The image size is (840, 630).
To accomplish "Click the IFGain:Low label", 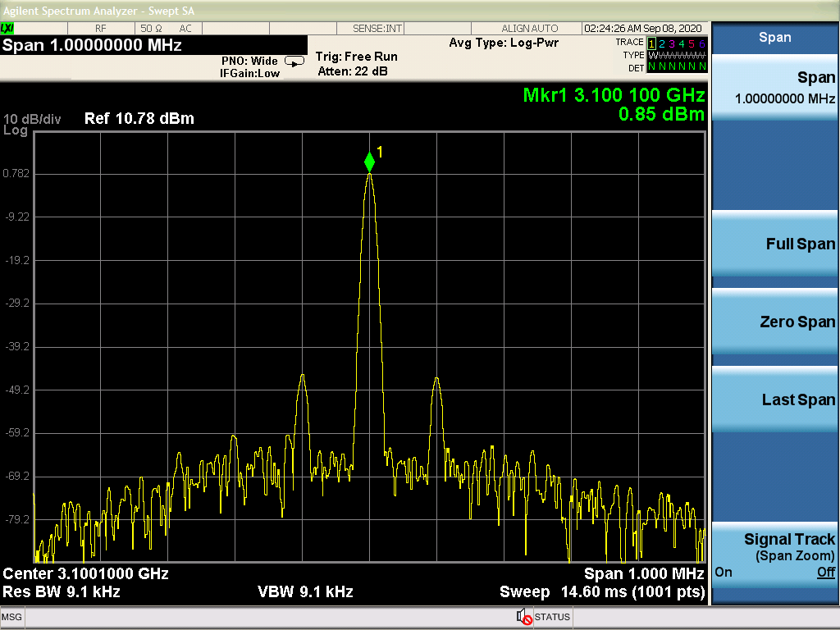I will (249, 73).
